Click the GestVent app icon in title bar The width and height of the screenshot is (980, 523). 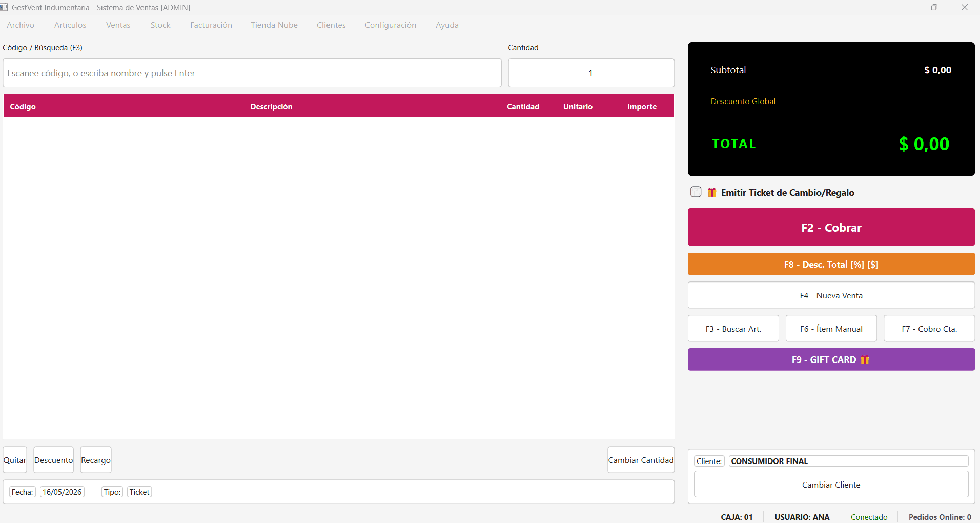click(x=4, y=7)
